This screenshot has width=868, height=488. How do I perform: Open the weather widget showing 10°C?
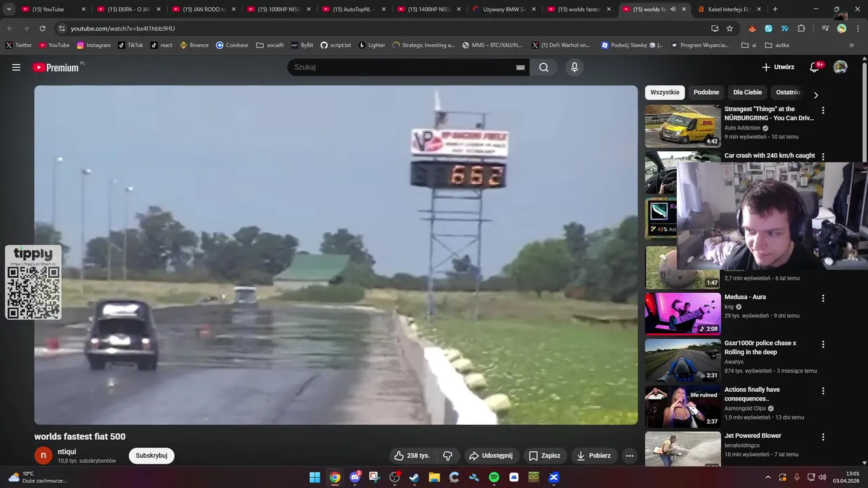click(37, 477)
